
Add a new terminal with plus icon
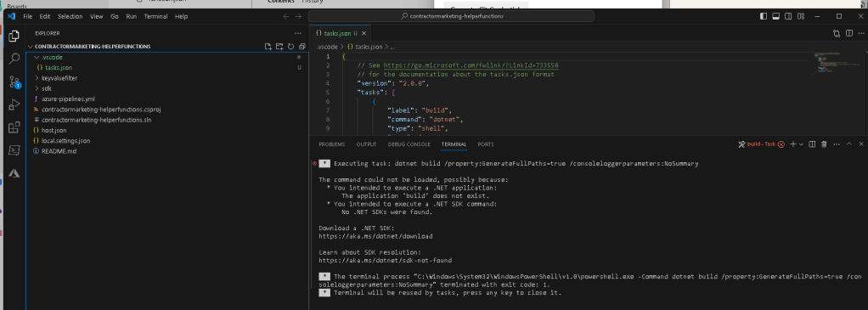click(792, 144)
